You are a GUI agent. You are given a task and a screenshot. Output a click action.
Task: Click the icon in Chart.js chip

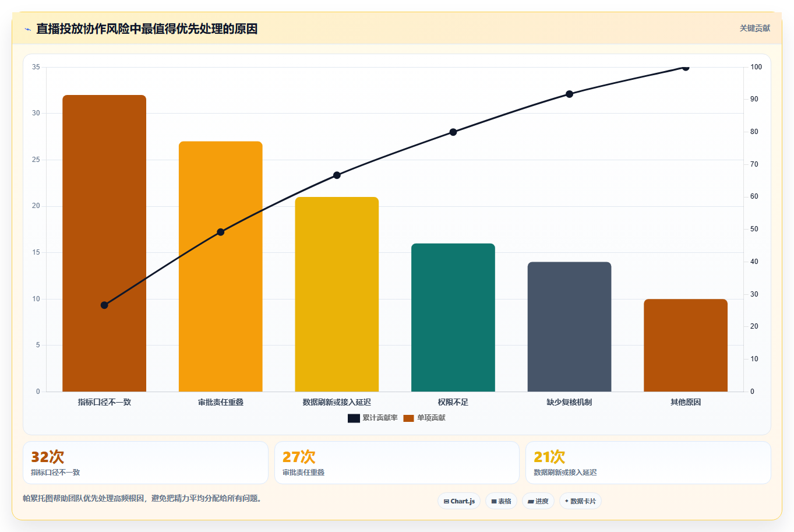coord(446,501)
